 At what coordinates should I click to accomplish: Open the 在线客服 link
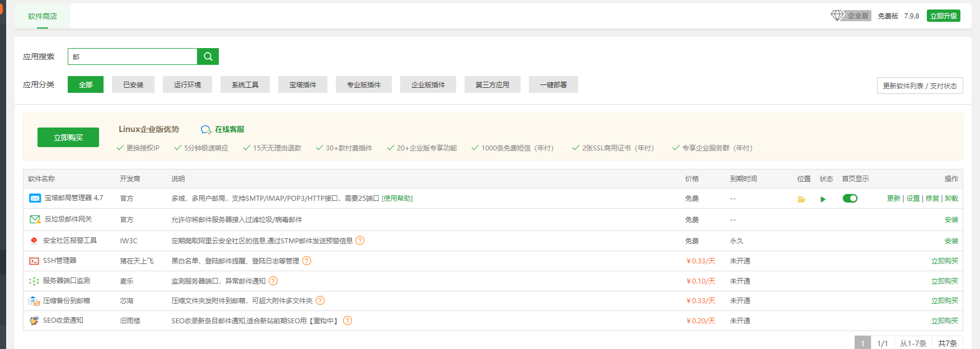[x=229, y=129]
